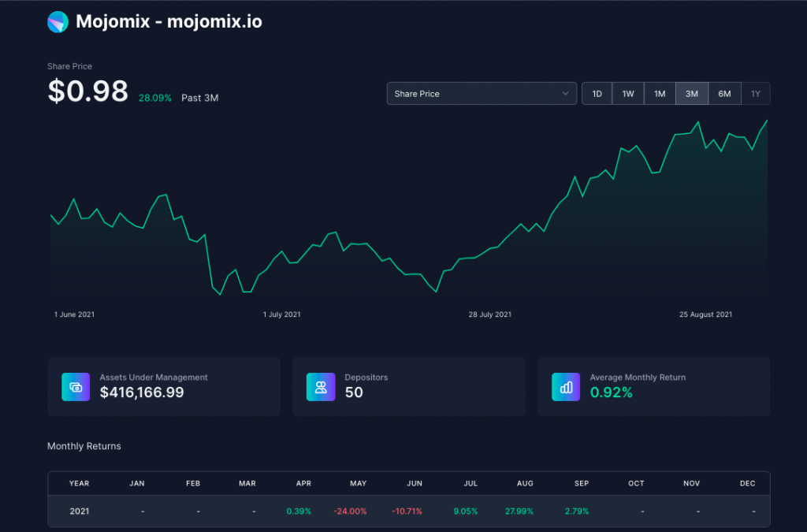Click the August 27.99% monthly return
Screen dimensions: 807x532
tap(519, 512)
